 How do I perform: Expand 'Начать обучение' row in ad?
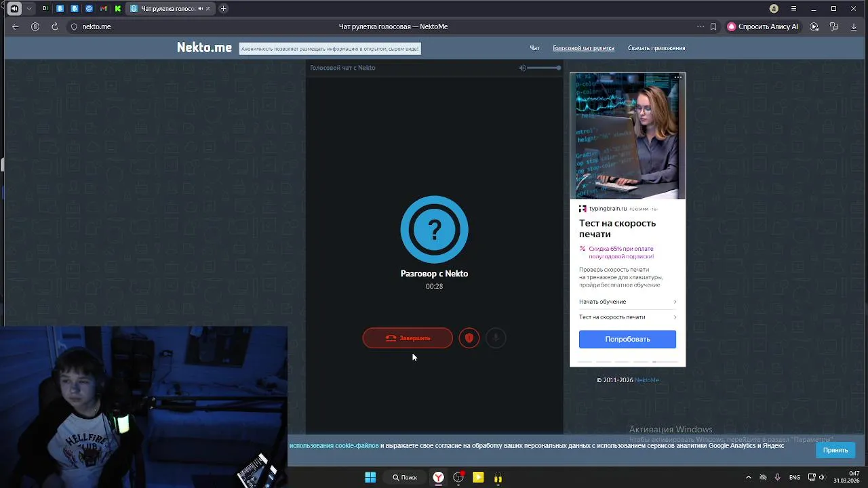pyautogui.click(x=627, y=302)
